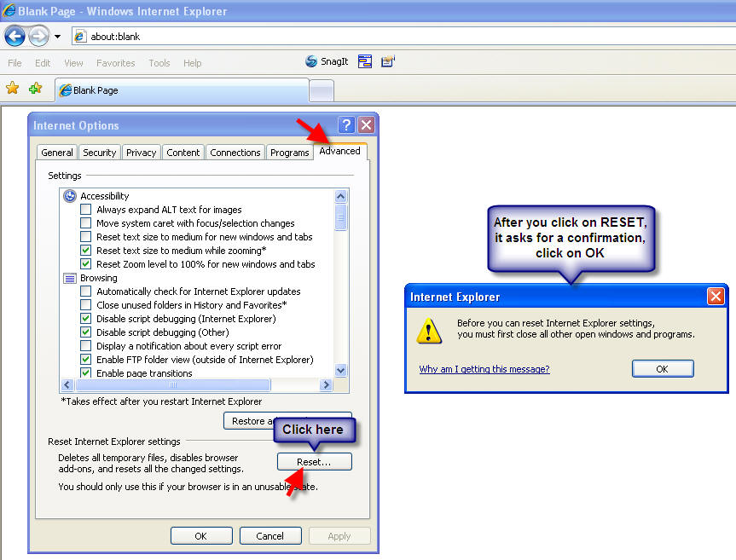
Task: Switch to the General tab
Action: click(57, 153)
